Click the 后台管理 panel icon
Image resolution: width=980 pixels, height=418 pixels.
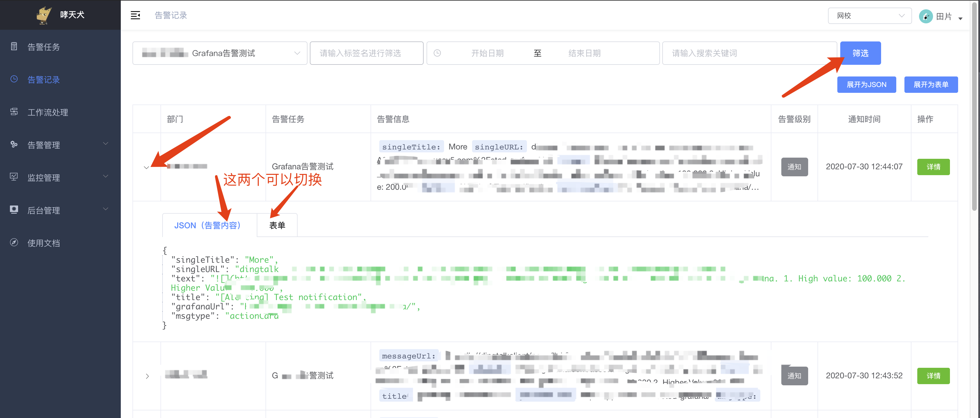tap(14, 210)
